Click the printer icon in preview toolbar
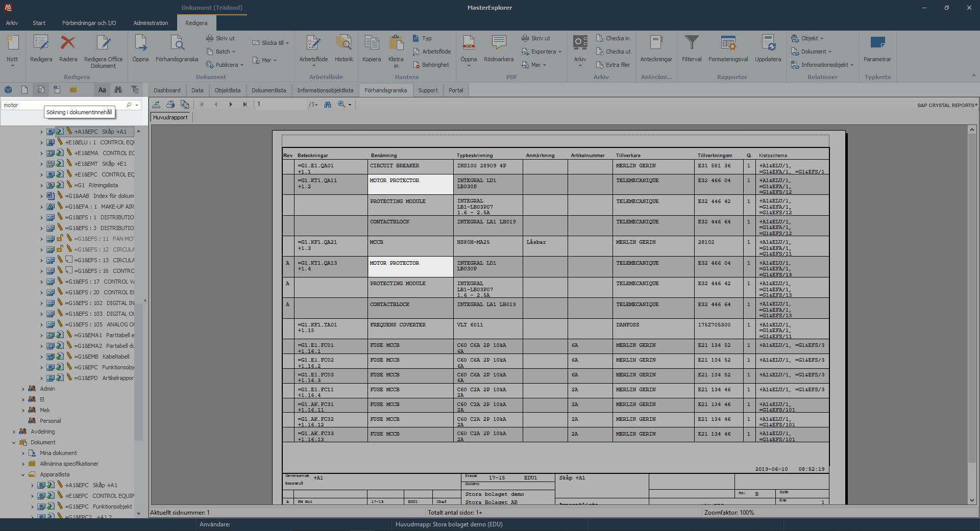Screen dimensions: 980x531 170,105
